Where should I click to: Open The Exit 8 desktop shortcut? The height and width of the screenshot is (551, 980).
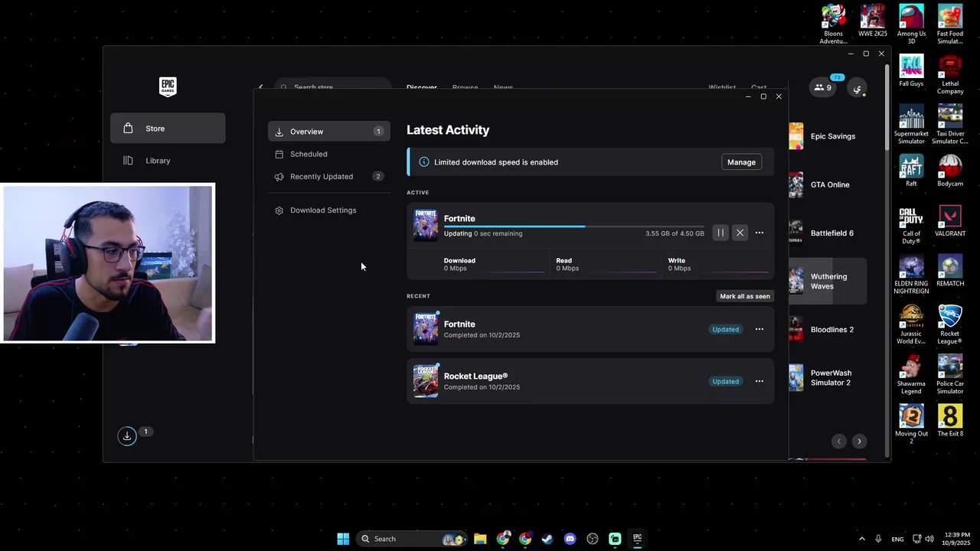[950, 420]
